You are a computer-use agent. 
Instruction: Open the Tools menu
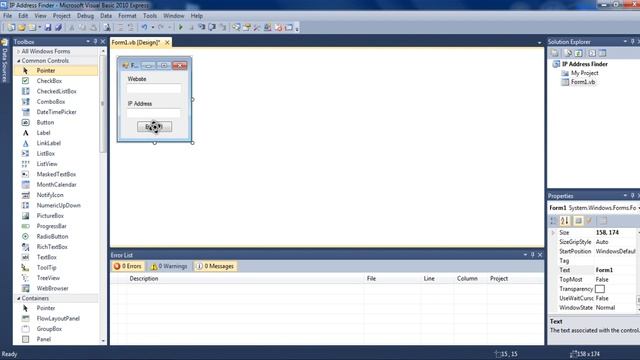tap(150, 16)
